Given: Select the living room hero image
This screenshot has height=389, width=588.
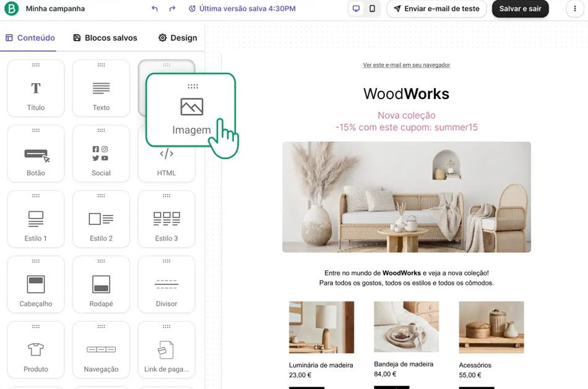Looking at the screenshot, I should pos(407,197).
